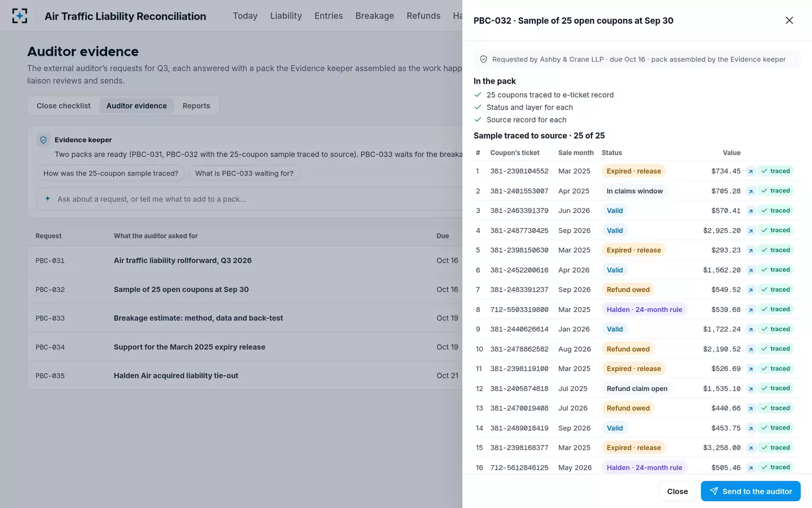This screenshot has height=508, width=812.
Task: Send the pack to the auditor
Action: [751, 491]
